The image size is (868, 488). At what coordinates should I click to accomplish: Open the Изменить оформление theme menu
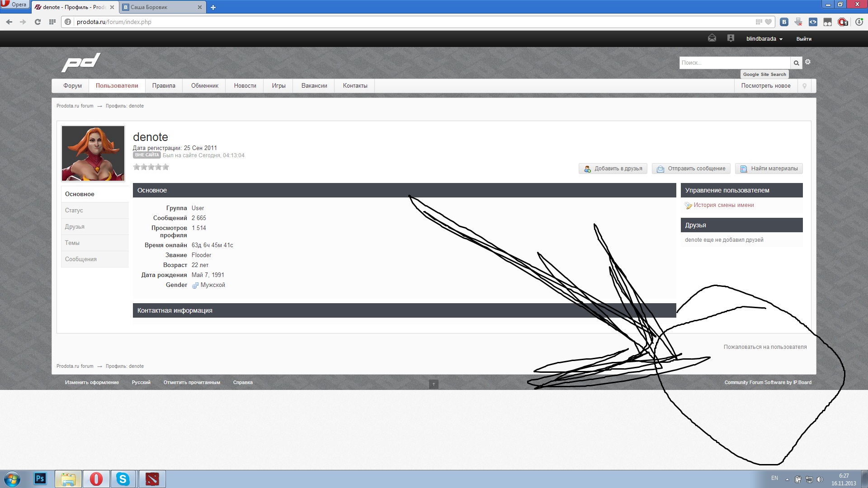tap(92, 382)
